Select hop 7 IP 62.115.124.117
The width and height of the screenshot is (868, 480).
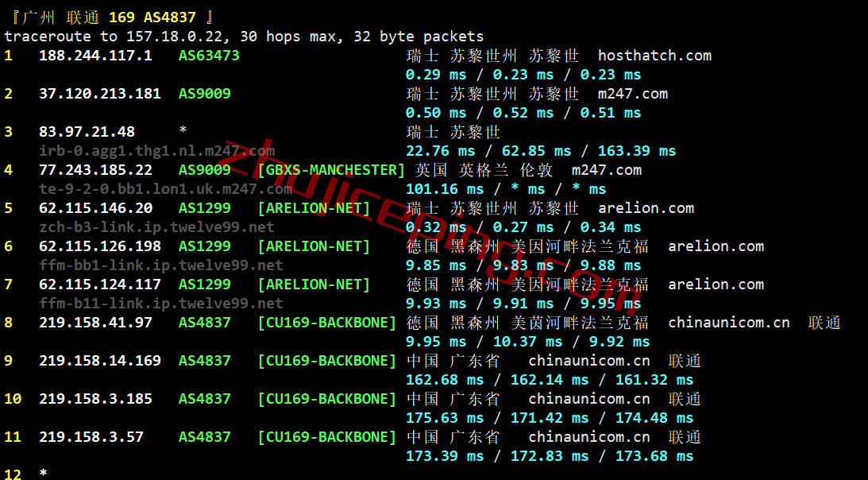[x=99, y=285]
